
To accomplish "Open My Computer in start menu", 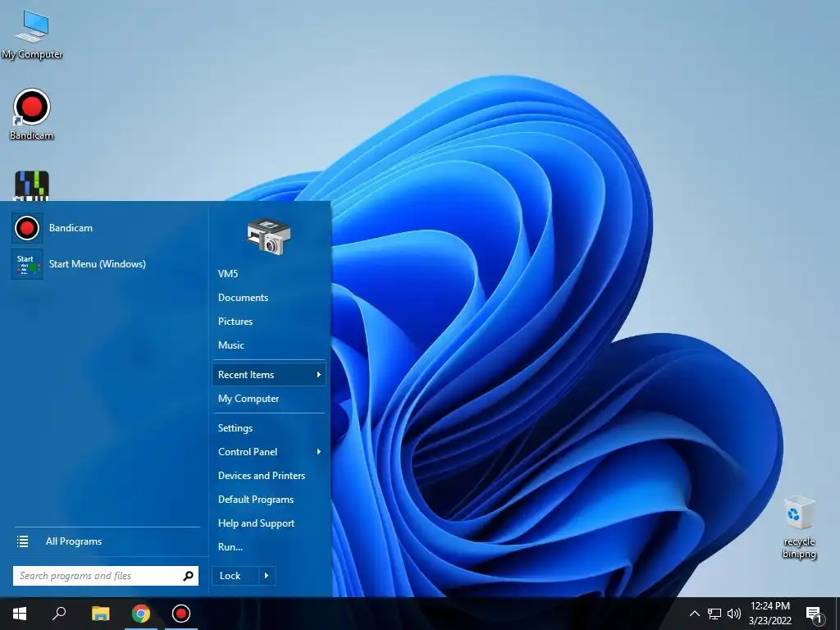I will point(268,399).
